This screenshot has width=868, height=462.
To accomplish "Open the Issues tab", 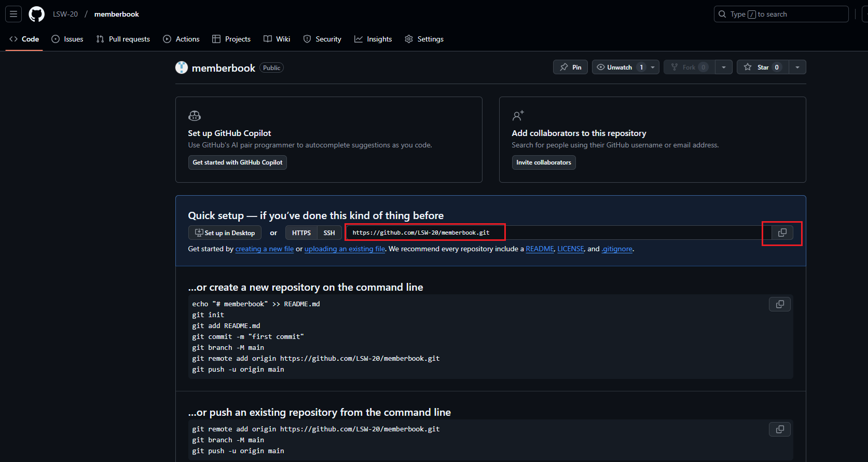I will click(67, 39).
